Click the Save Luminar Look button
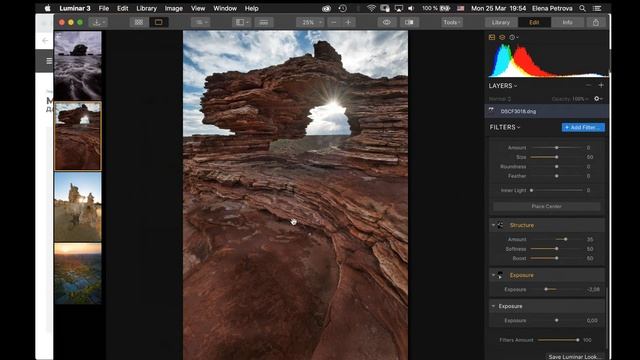This screenshot has width=640, height=360. pos(575,356)
